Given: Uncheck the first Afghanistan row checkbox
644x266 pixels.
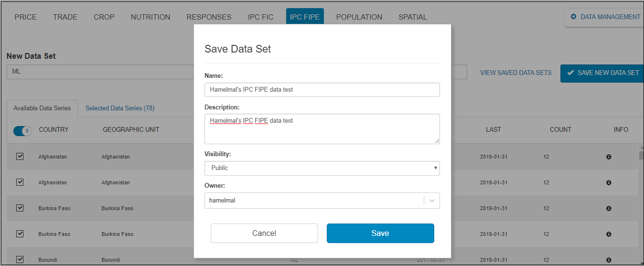Looking at the screenshot, I should (20, 156).
